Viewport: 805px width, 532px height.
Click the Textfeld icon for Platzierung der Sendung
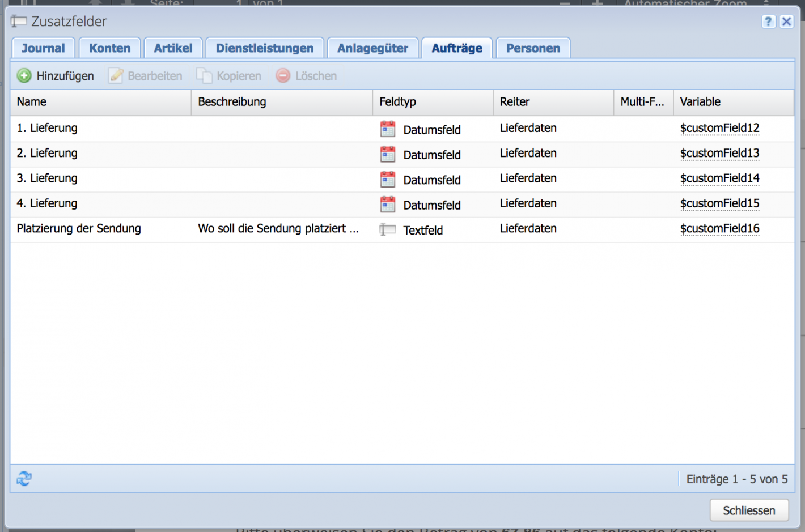point(388,229)
